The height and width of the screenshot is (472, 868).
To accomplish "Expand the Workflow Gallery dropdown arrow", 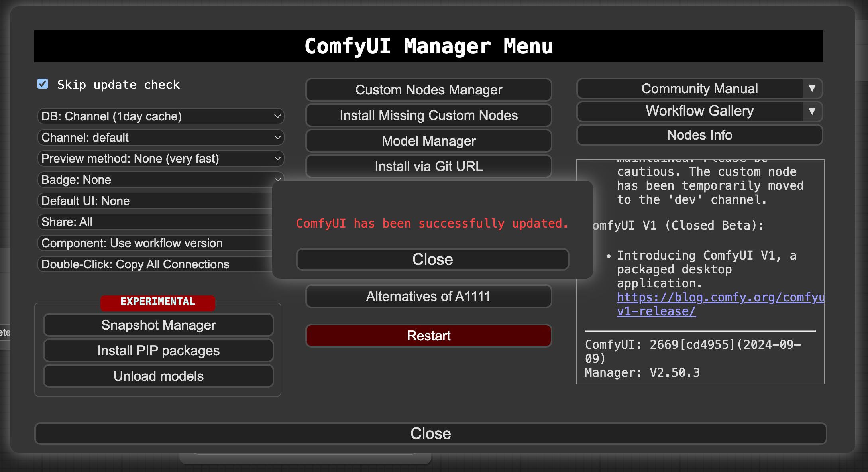I will pyautogui.click(x=812, y=111).
